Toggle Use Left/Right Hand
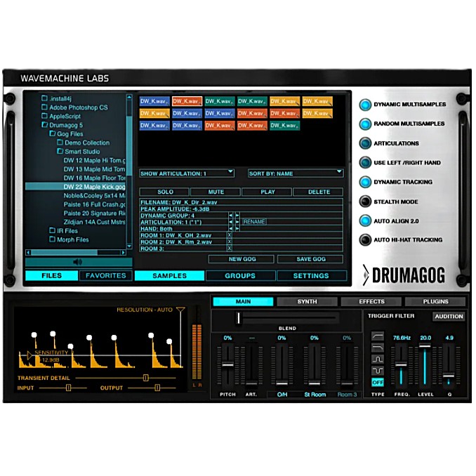 tap(365, 162)
